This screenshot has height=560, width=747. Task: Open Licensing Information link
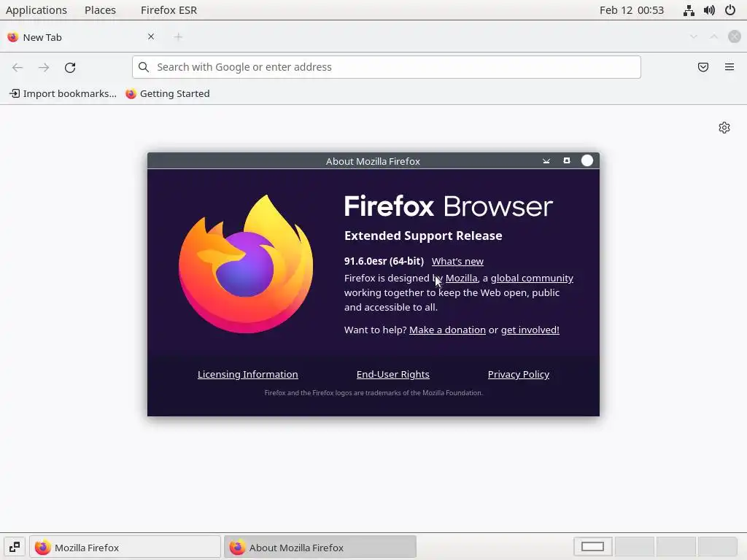click(248, 374)
